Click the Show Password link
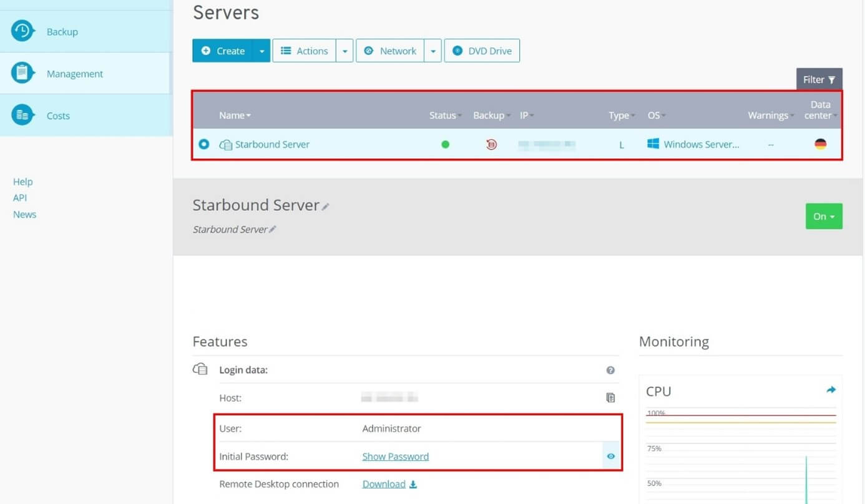 [x=396, y=456]
